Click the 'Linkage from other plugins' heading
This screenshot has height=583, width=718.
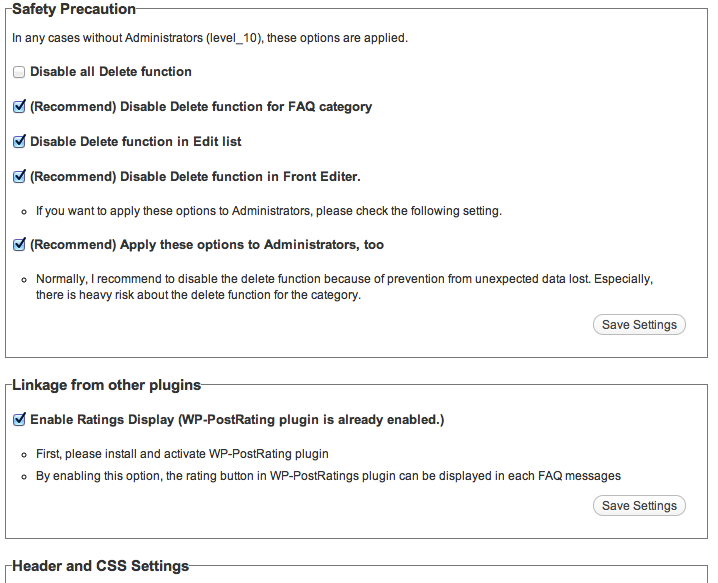106,385
